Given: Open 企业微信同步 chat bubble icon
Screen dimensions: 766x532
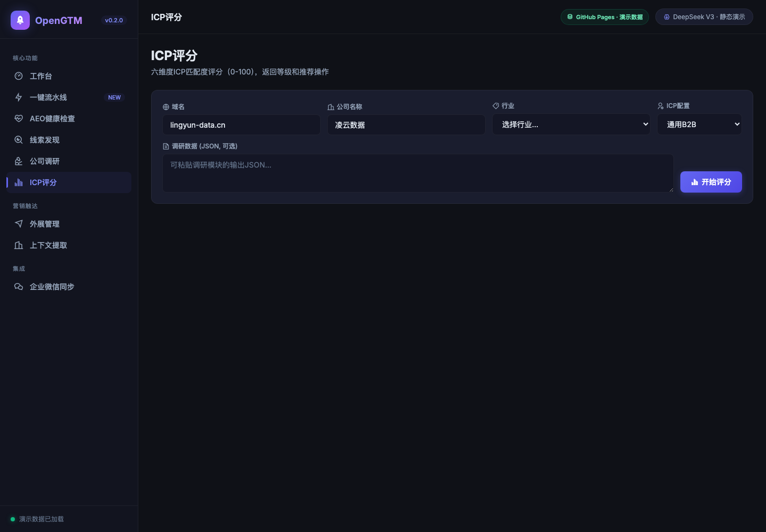Looking at the screenshot, I should 19,287.
